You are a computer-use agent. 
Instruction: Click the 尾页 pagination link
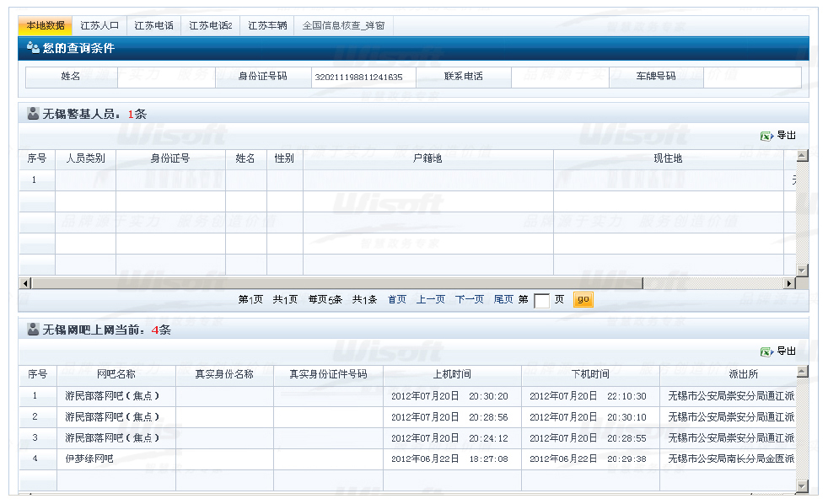(x=503, y=299)
